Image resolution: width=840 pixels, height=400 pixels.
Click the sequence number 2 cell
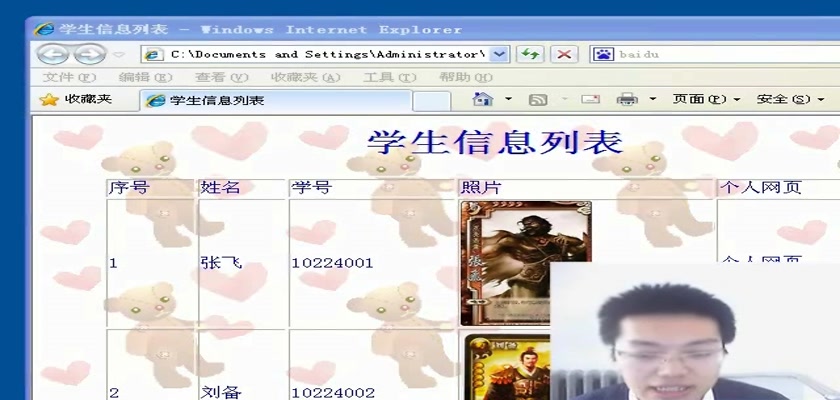[x=114, y=393]
